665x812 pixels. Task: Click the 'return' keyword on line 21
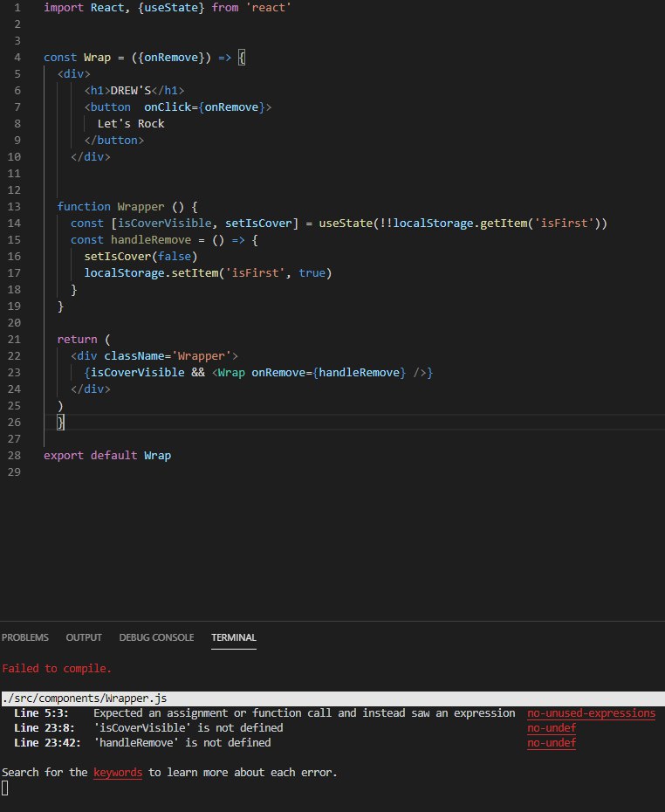pyautogui.click(x=77, y=339)
